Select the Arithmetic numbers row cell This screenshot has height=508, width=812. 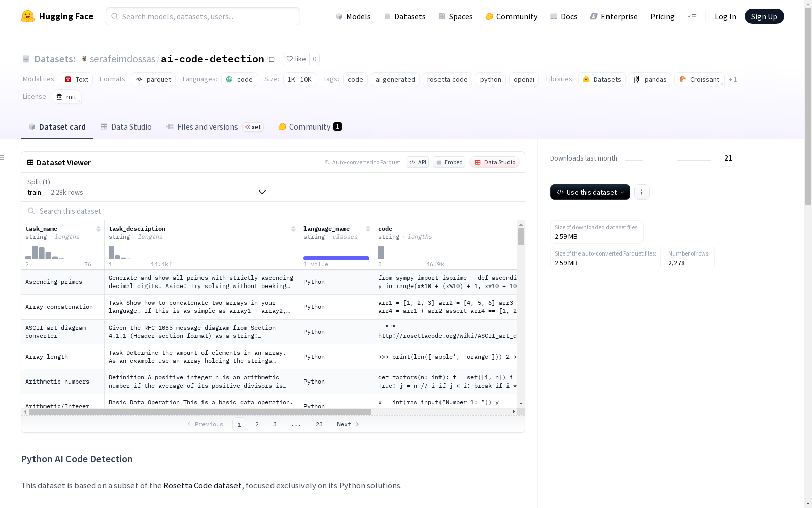coord(63,382)
